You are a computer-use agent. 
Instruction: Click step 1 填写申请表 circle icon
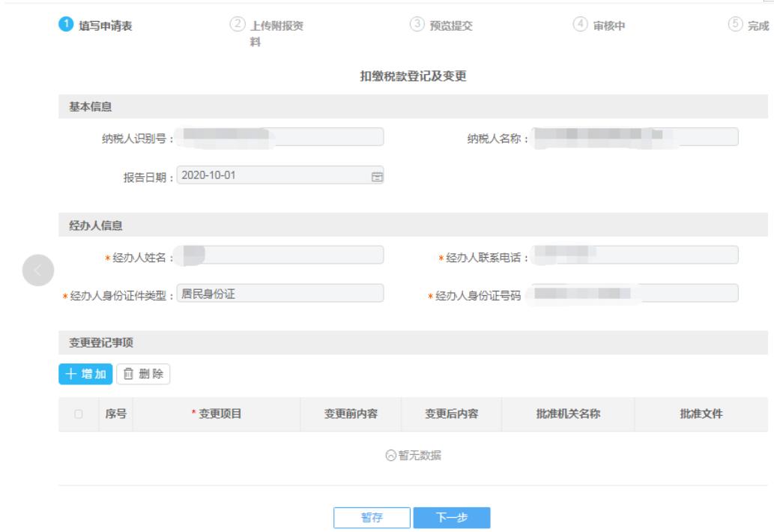64,25
